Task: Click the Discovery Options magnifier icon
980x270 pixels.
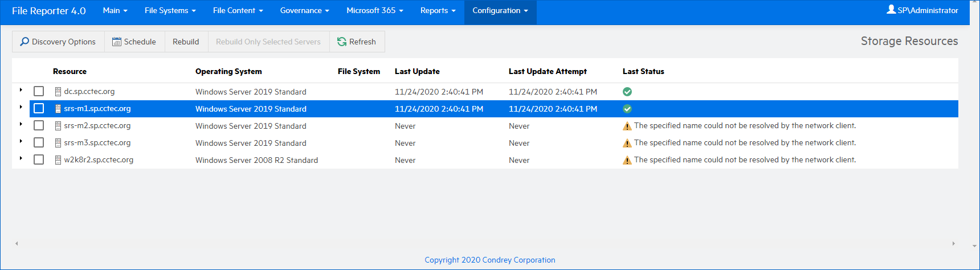Action: click(x=24, y=42)
